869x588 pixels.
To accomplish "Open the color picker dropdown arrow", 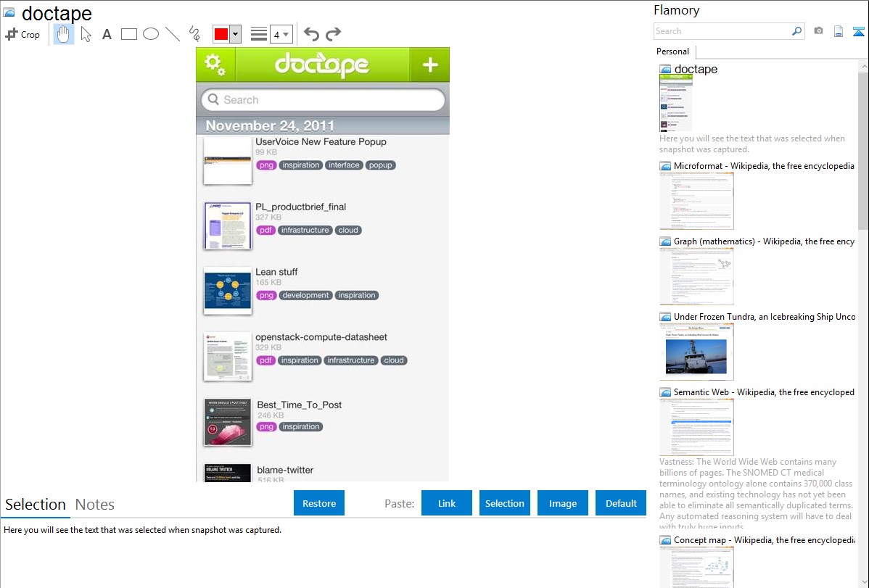I will pos(236,34).
